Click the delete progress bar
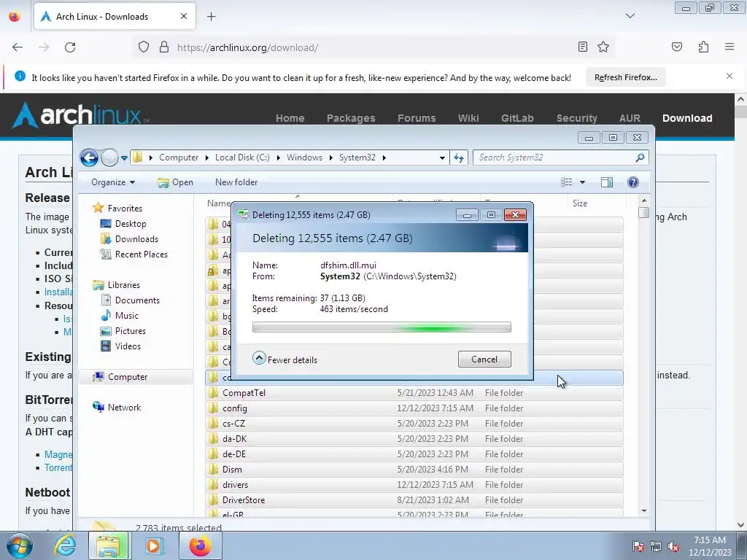747x560 pixels. point(382,327)
